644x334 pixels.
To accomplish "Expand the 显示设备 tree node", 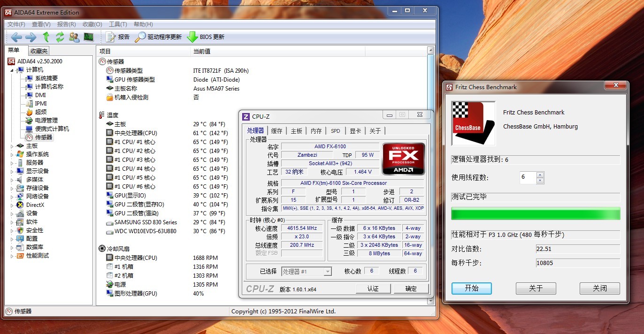I will click(13, 171).
